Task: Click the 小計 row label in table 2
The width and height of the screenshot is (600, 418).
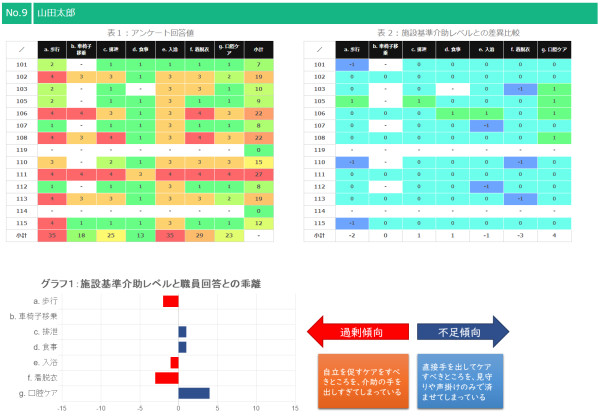Action: point(317,234)
